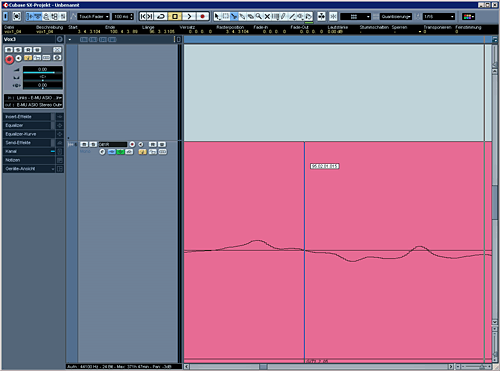The image size is (500, 371).
Task: Toggle the Show Event Infoline button
Action: (38, 16)
